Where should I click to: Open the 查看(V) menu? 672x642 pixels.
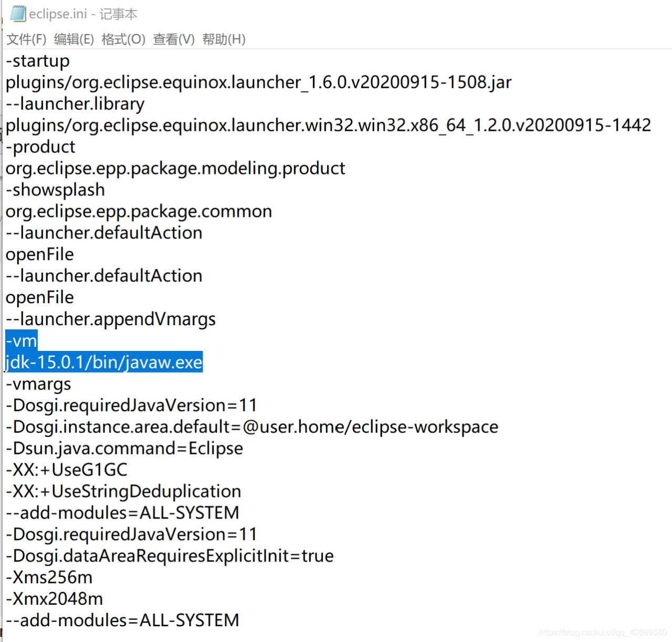(x=174, y=39)
